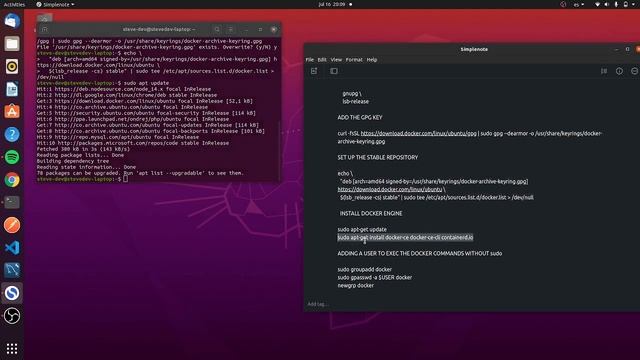The height and width of the screenshot is (360, 640).
Task: Click the highlighted 'sudo apt-get install docker-ce' line
Action: [x=405, y=238]
